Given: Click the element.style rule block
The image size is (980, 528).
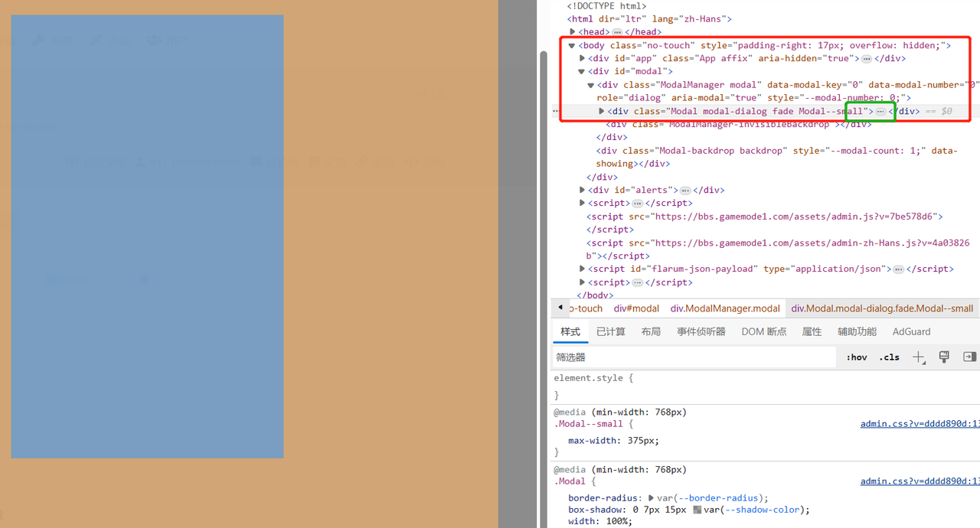Looking at the screenshot, I should point(766,386).
